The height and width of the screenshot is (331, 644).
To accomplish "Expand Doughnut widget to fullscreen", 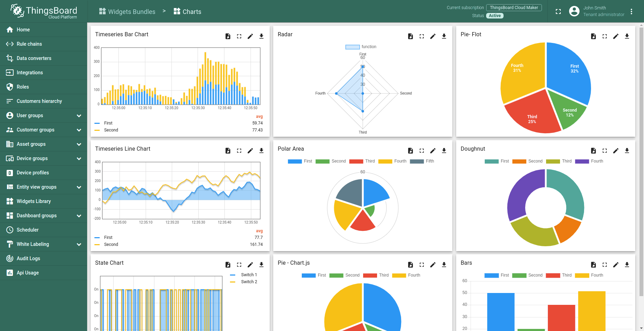I will [605, 151].
